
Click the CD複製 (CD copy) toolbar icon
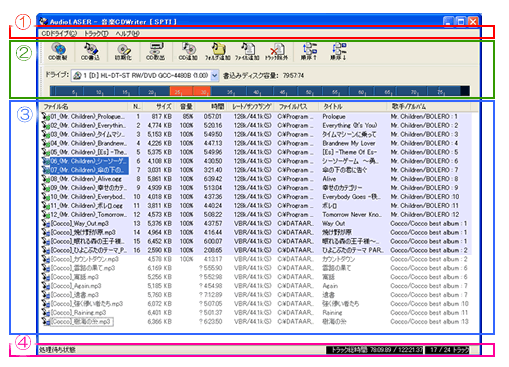click(x=58, y=52)
